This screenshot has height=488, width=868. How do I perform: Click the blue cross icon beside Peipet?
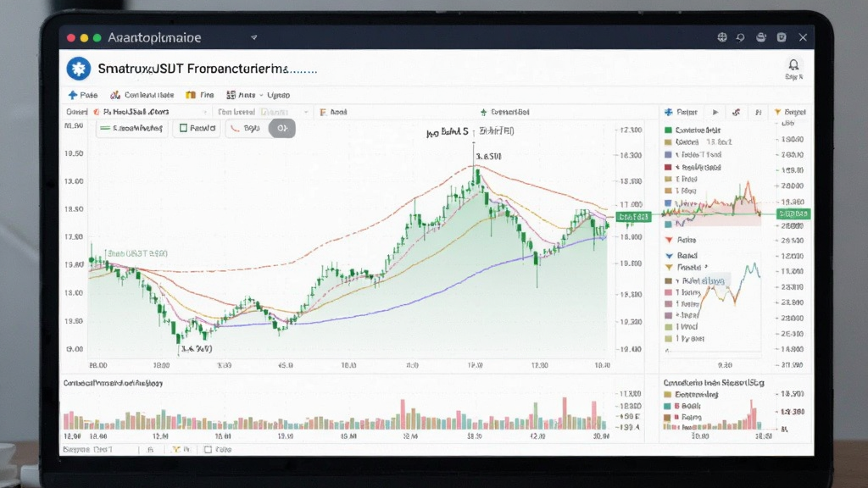pos(669,112)
